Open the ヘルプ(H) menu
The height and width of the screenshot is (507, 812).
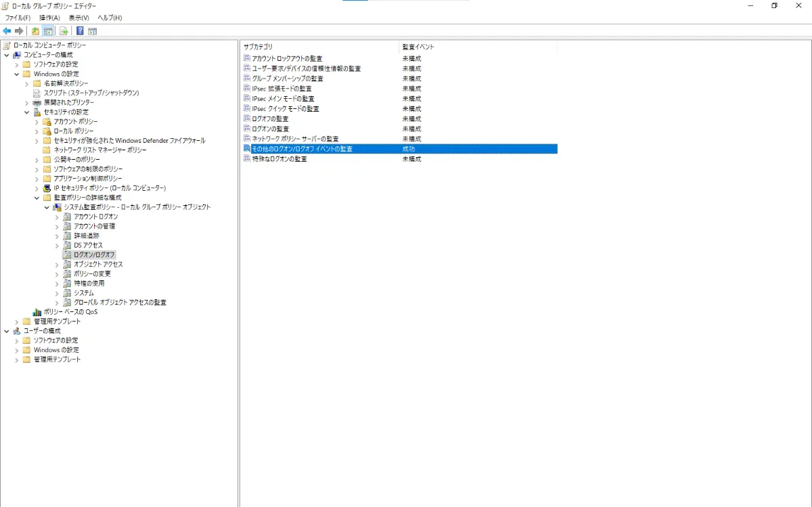click(x=110, y=18)
